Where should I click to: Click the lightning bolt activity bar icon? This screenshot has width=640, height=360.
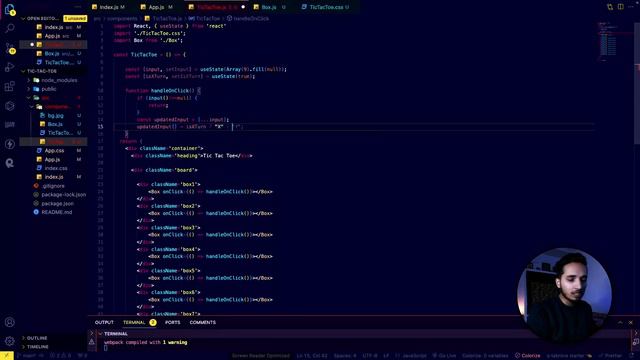(x=10, y=144)
